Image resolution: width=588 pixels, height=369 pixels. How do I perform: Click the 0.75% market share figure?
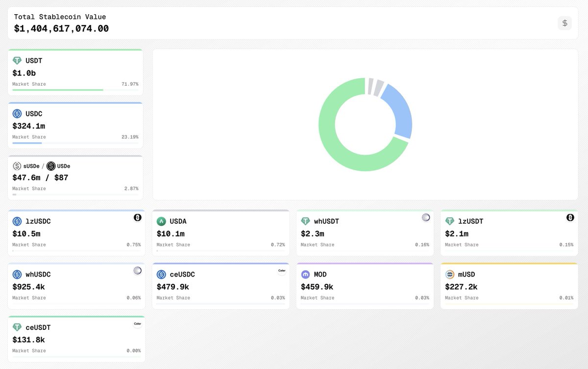click(x=134, y=245)
